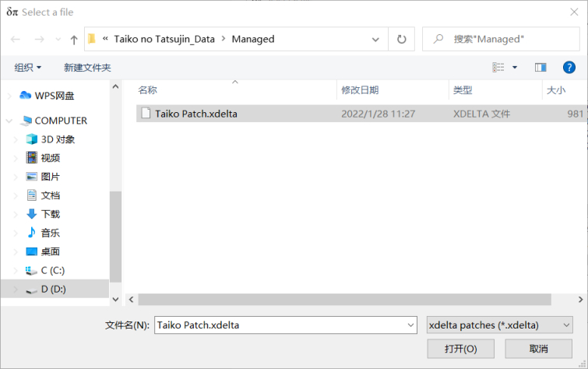
Task: Open the 图片 folder
Action: (51, 177)
